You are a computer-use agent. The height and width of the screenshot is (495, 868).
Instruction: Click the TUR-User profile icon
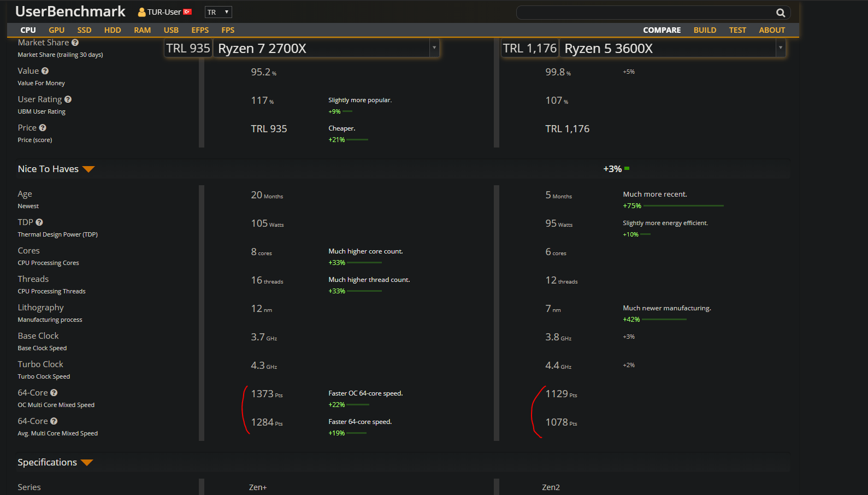point(141,12)
